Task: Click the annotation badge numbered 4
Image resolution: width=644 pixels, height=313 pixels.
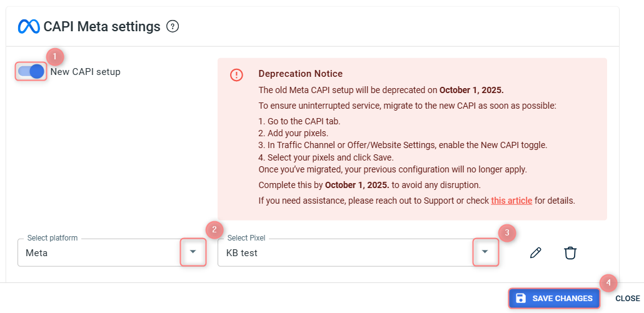Action: tap(608, 282)
